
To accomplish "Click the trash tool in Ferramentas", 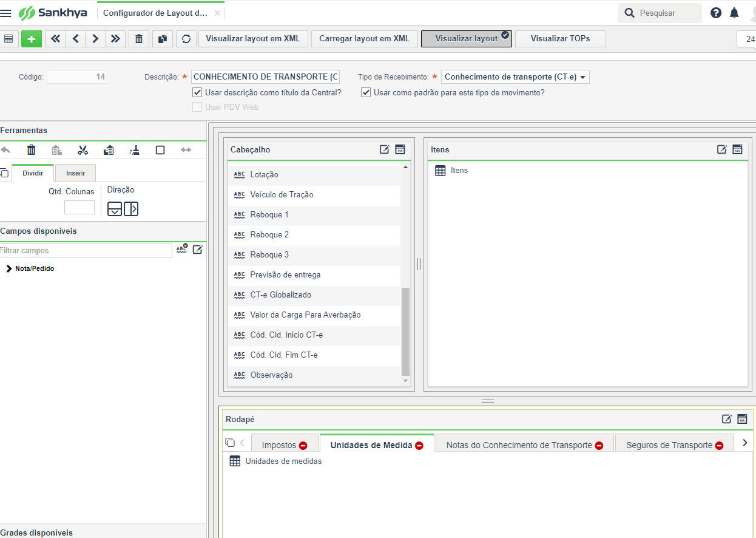I will tap(32, 150).
